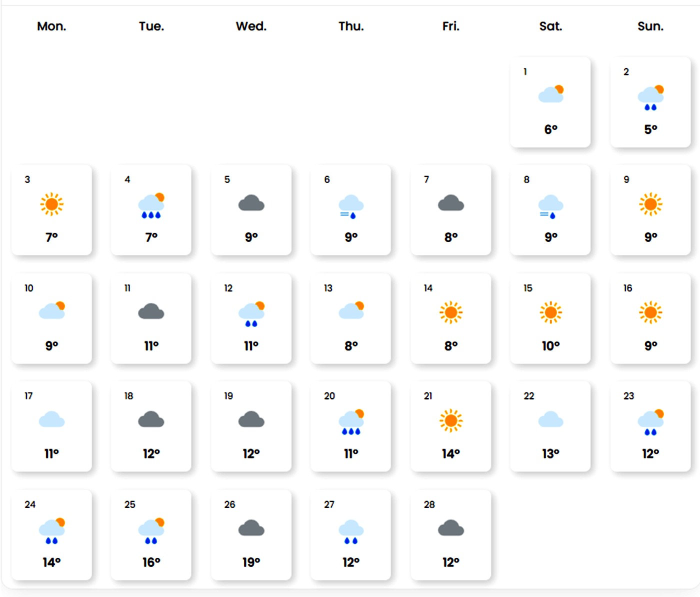Click date number 23 in the calendar
The image size is (700, 597).
pos(628,396)
